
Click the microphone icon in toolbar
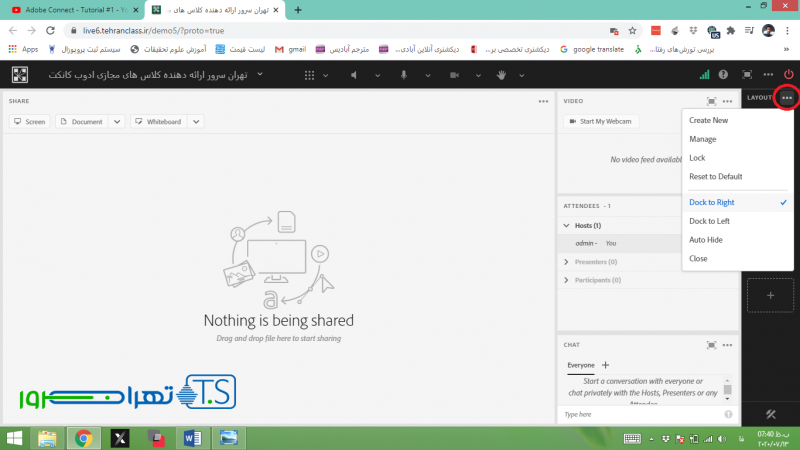tap(405, 75)
